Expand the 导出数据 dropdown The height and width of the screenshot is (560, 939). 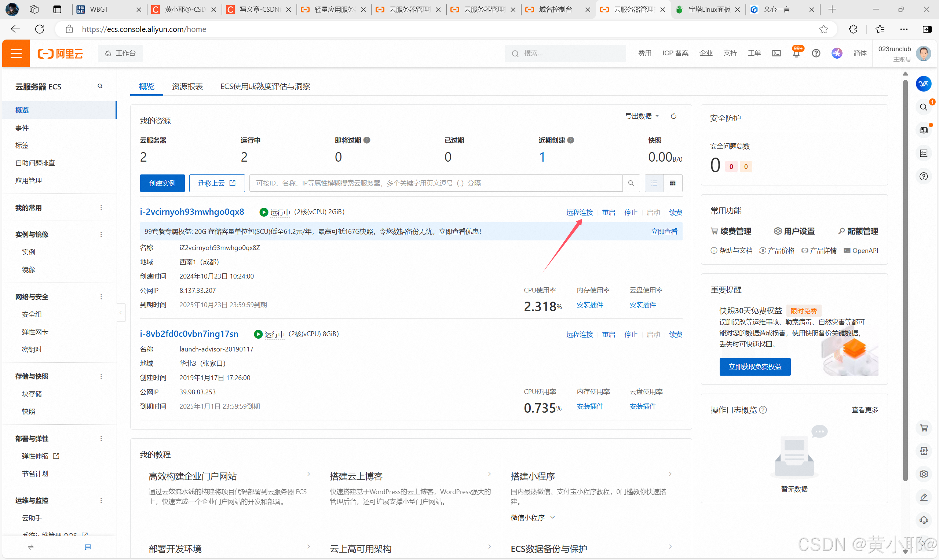click(642, 116)
